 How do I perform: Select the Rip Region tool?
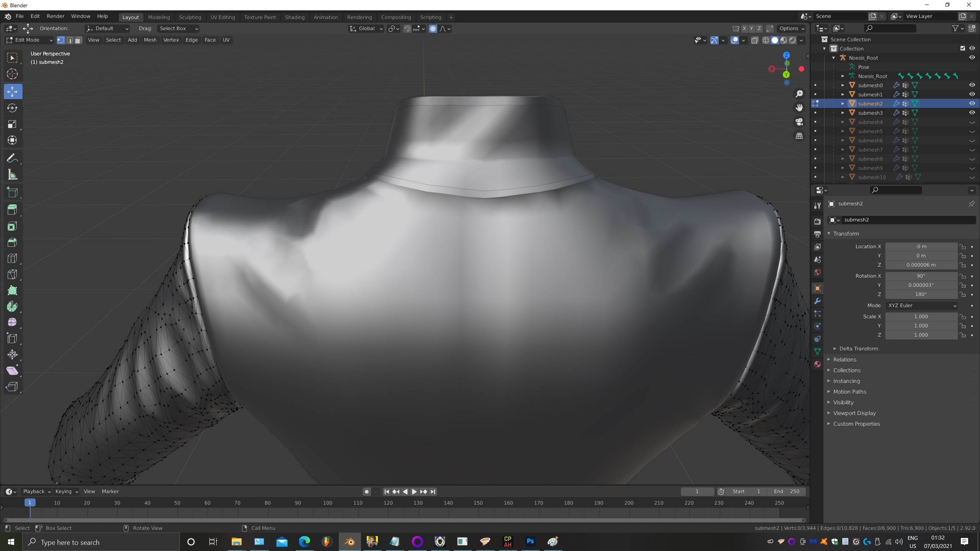12,386
